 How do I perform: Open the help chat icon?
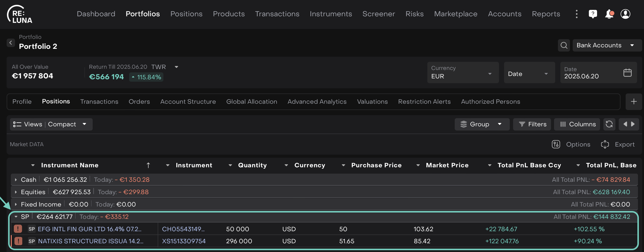(x=593, y=14)
